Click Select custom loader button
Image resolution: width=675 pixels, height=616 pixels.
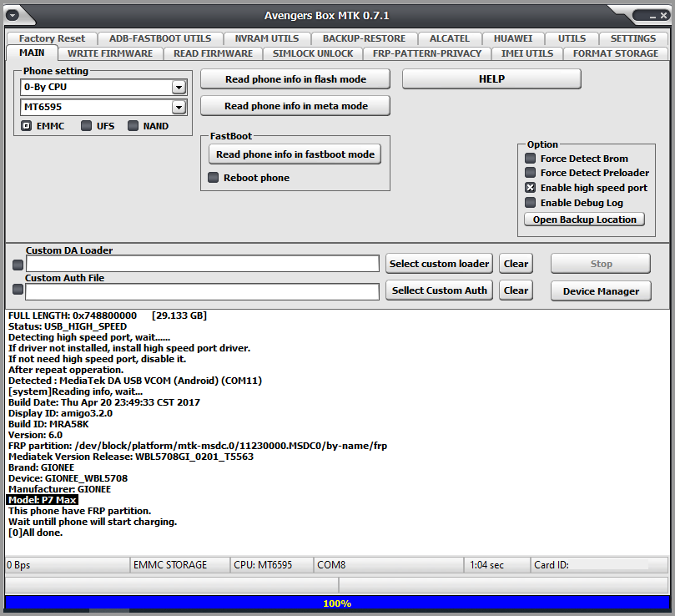439,264
